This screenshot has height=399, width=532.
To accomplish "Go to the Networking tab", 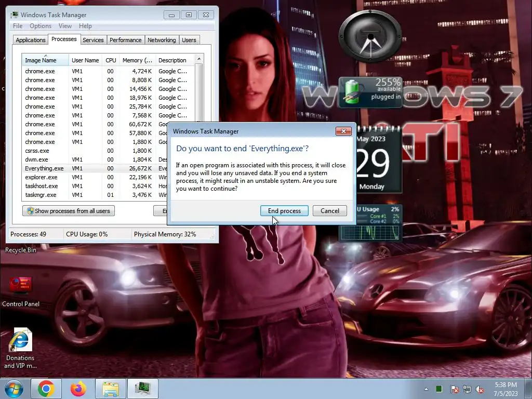I will [162, 40].
